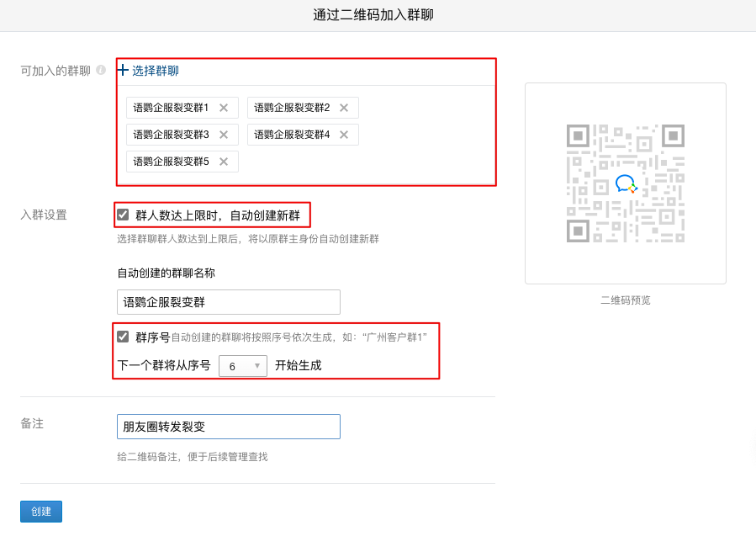Image resolution: width=756 pixels, height=536 pixels.
Task: Focus the 备注 text field
Action: [228, 427]
